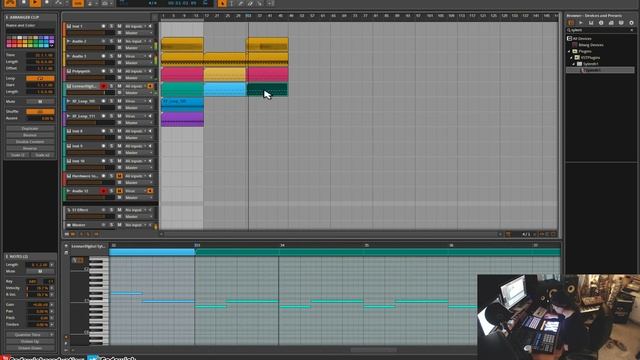Screen dimensions: 640x360
Task: Select the Sylenth1 plugin entry in browser
Action: pyautogui.click(x=600, y=70)
